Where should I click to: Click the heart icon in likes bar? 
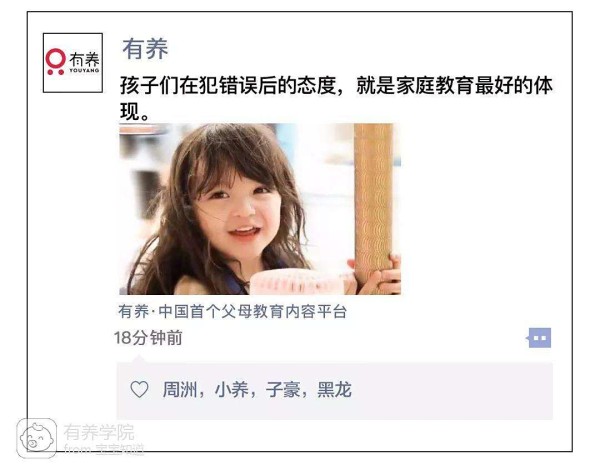[139, 390]
